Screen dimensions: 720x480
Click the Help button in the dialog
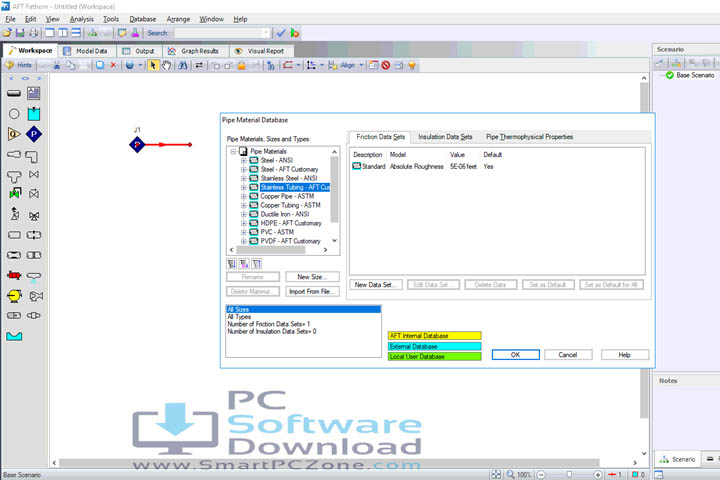point(624,355)
